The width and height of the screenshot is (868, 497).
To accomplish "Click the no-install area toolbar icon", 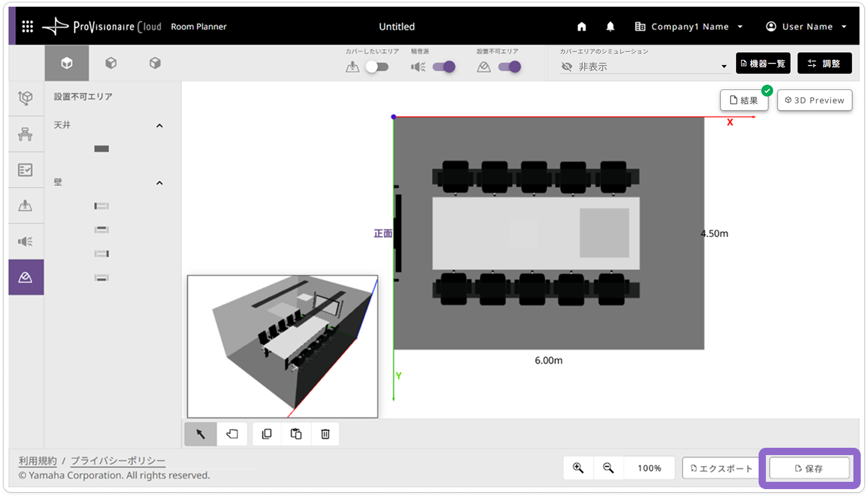I will click(x=484, y=67).
